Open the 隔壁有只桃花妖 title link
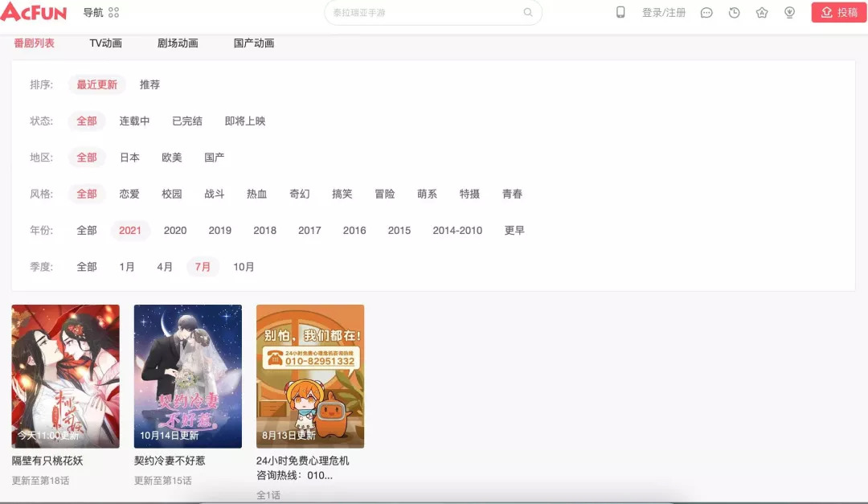This screenshot has height=504, width=868. [47, 461]
